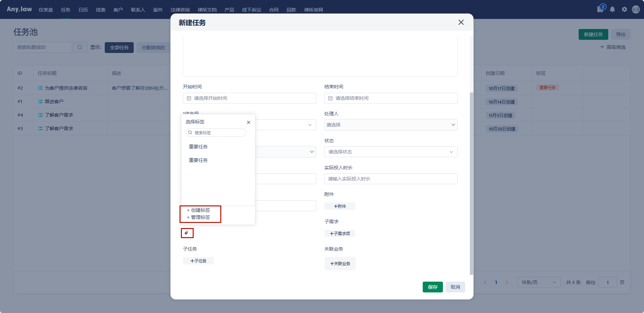Open the settings gear icon
Viewport: 644px width, 313px height.
(x=624, y=9)
